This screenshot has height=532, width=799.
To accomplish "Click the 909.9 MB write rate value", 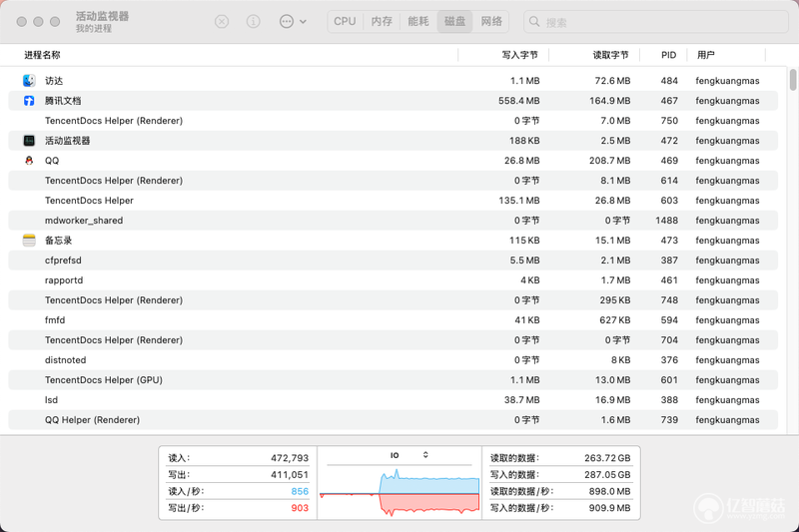I will pos(609,508).
